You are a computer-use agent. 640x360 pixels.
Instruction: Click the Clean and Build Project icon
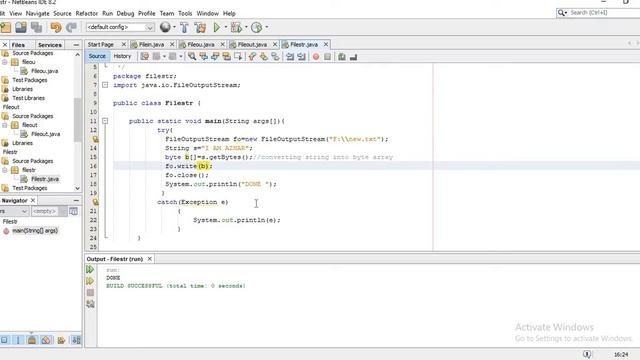coord(200,27)
